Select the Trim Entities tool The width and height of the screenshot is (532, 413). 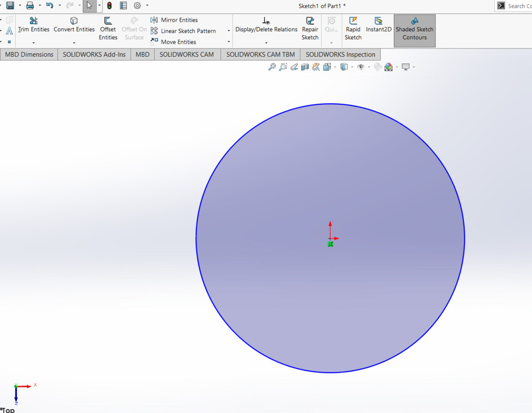[34, 29]
